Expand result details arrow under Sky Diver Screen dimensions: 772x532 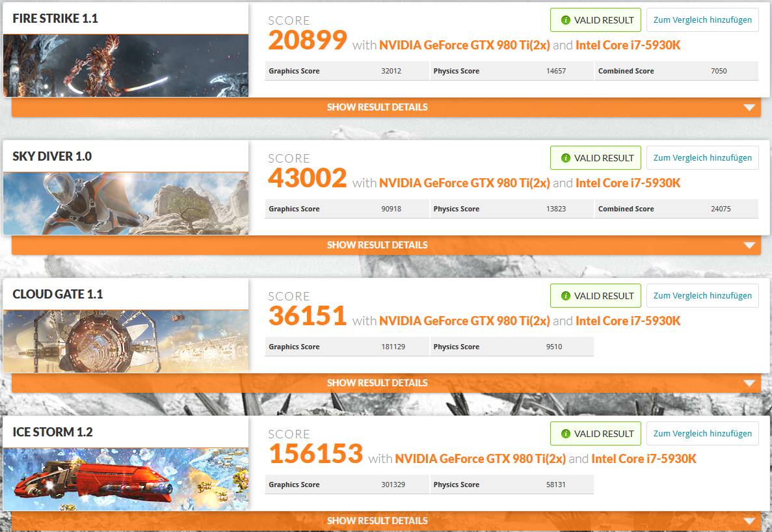point(749,245)
